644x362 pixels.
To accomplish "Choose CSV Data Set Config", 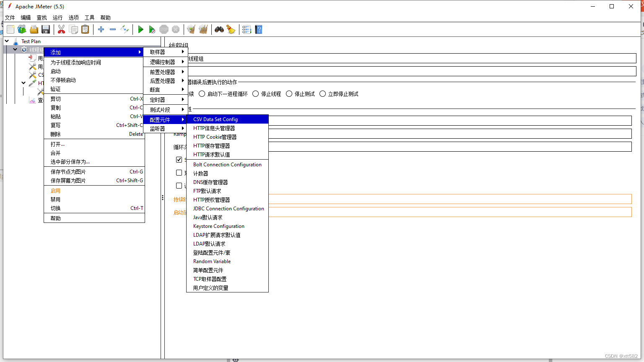I will click(227, 119).
